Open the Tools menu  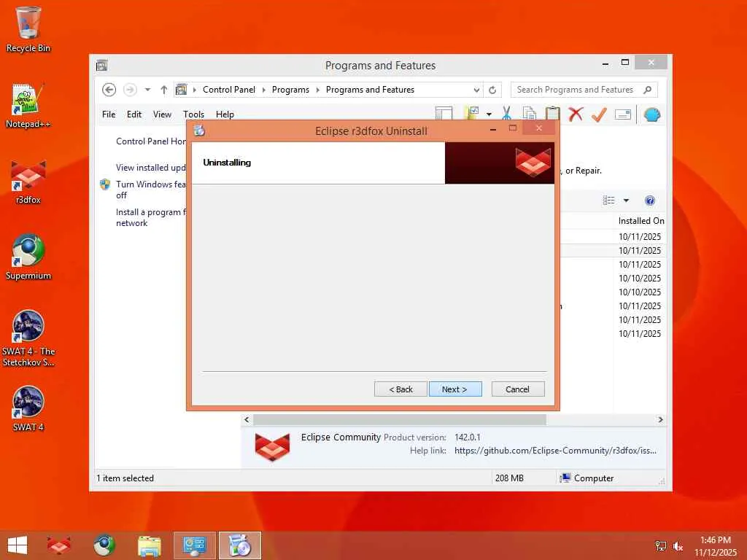pyautogui.click(x=193, y=114)
